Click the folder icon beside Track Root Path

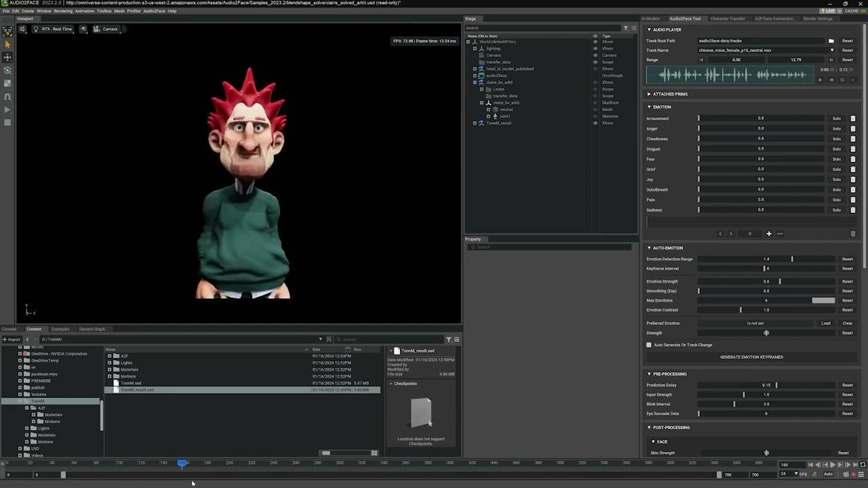(x=832, y=41)
